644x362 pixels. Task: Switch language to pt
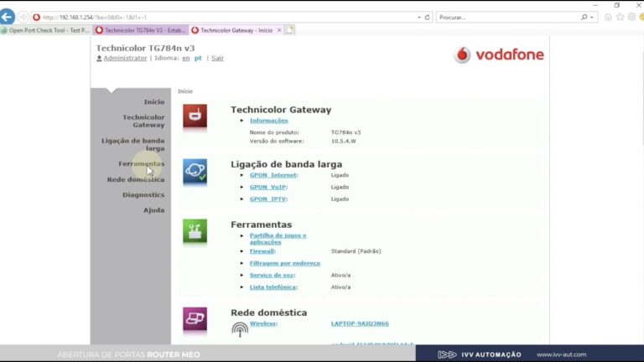[198, 59]
